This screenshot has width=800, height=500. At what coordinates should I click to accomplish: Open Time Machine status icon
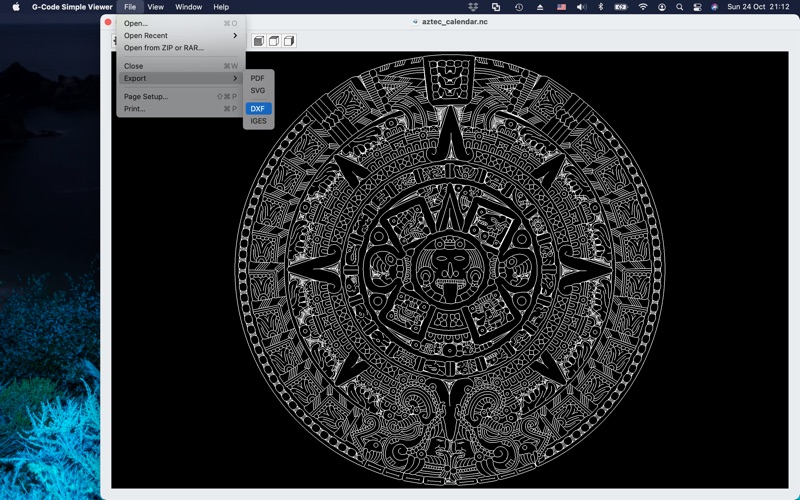coord(519,7)
